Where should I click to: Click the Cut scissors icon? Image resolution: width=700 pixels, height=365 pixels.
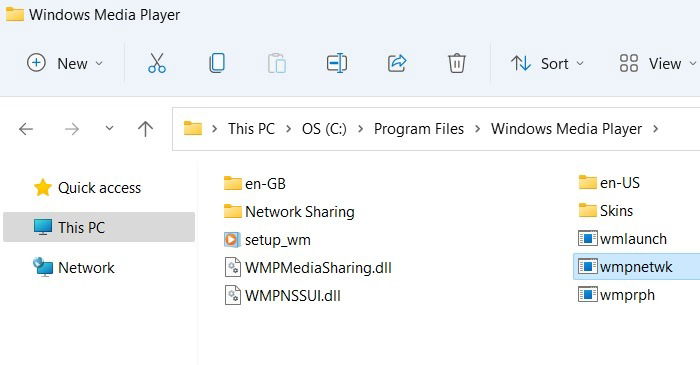pyautogui.click(x=157, y=63)
